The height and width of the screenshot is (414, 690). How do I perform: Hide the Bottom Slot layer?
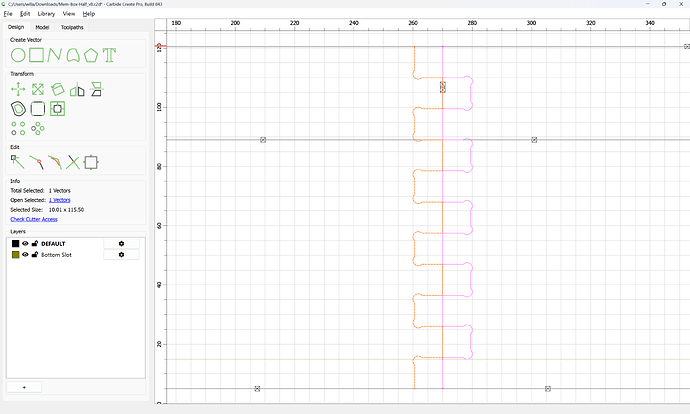click(26, 255)
